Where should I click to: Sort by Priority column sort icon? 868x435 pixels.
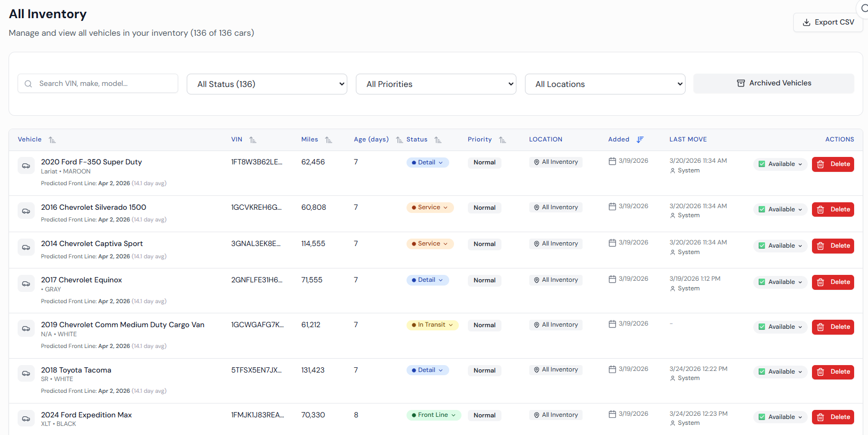(503, 140)
